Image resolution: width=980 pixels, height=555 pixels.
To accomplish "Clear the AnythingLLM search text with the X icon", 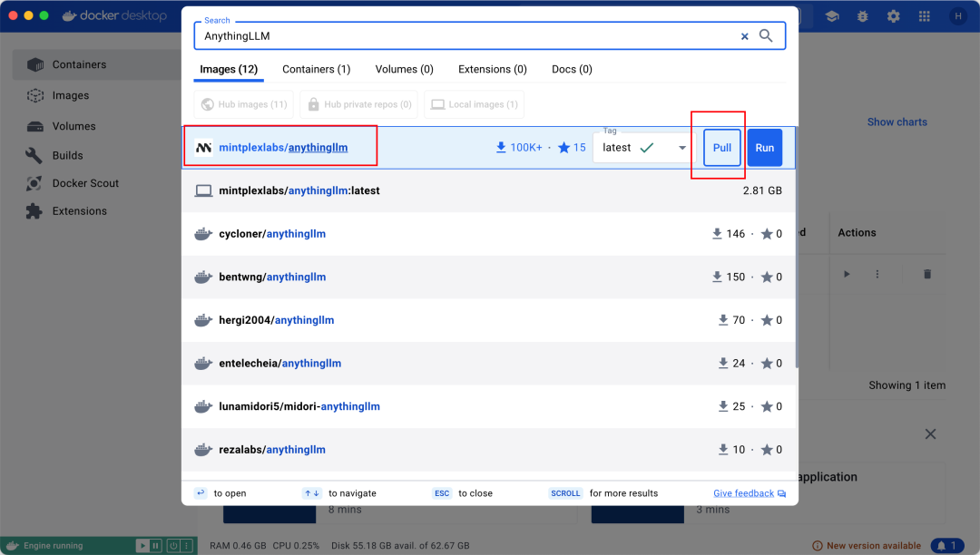I will pos(744,36).
